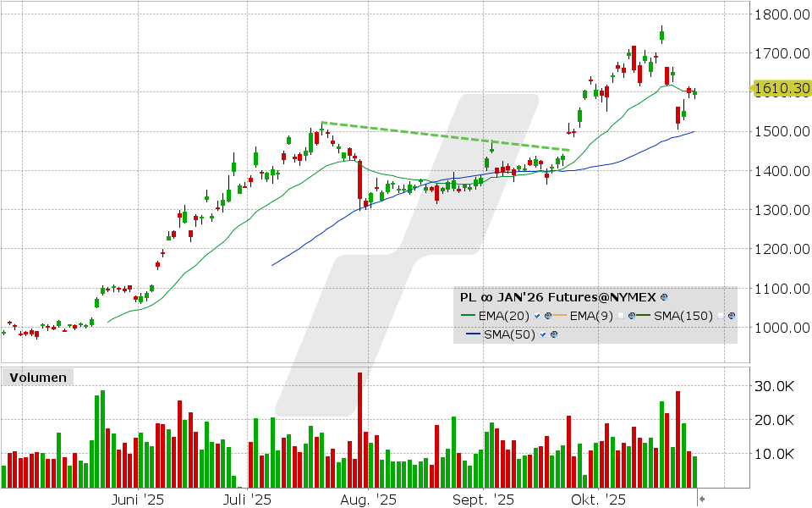Click the Volumen panel label

(x=38, y=378)
